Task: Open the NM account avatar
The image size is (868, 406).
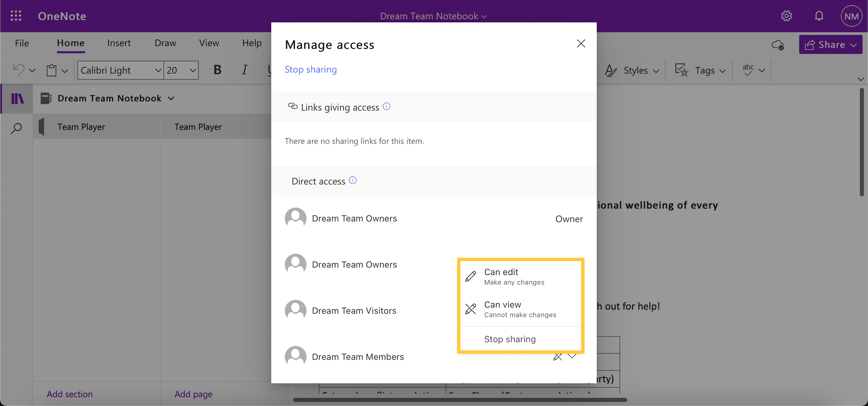Action: coord(851,16)
